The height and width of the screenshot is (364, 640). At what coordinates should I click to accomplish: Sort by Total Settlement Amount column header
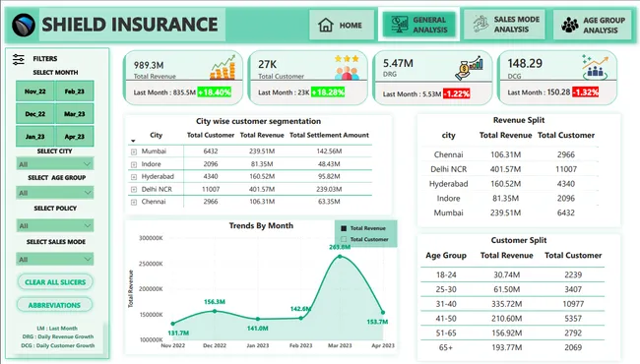pos(329,135)
